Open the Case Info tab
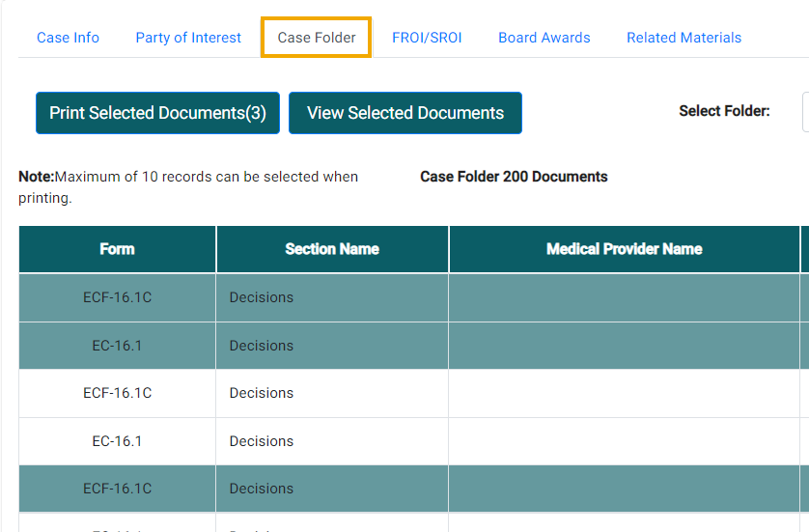The image size is (809, 532). pos(68,38)
